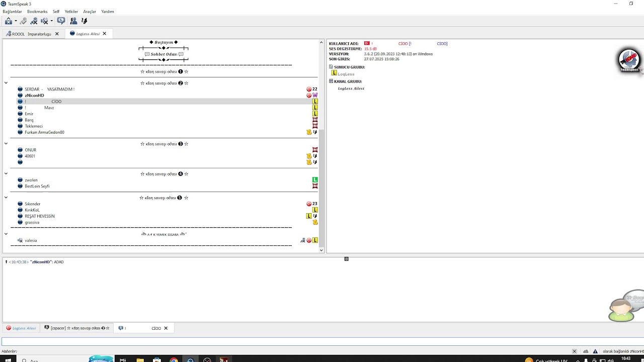Click the red badge icon on SERDAR's row
The image size is (644, 362).
(309, 89)
